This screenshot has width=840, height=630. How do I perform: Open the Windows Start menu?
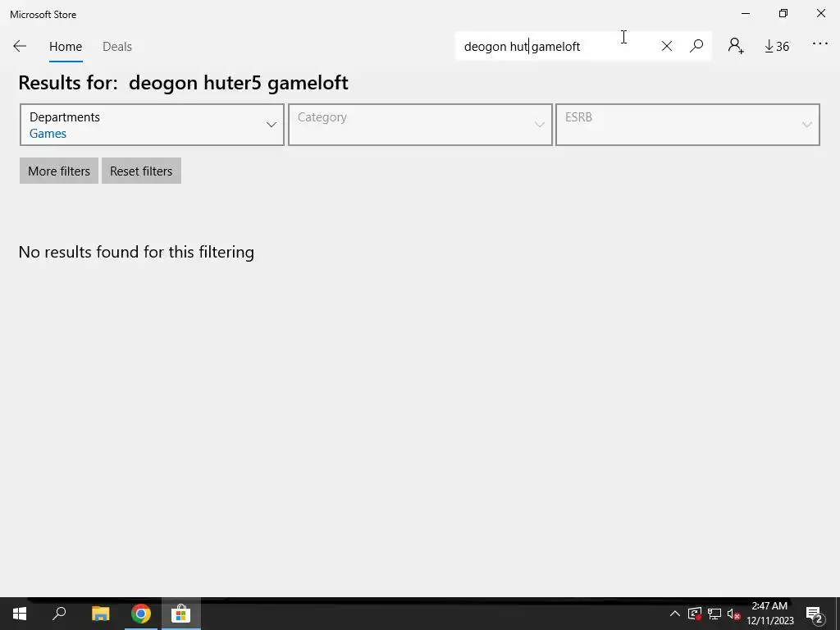[x=20, y=614]
